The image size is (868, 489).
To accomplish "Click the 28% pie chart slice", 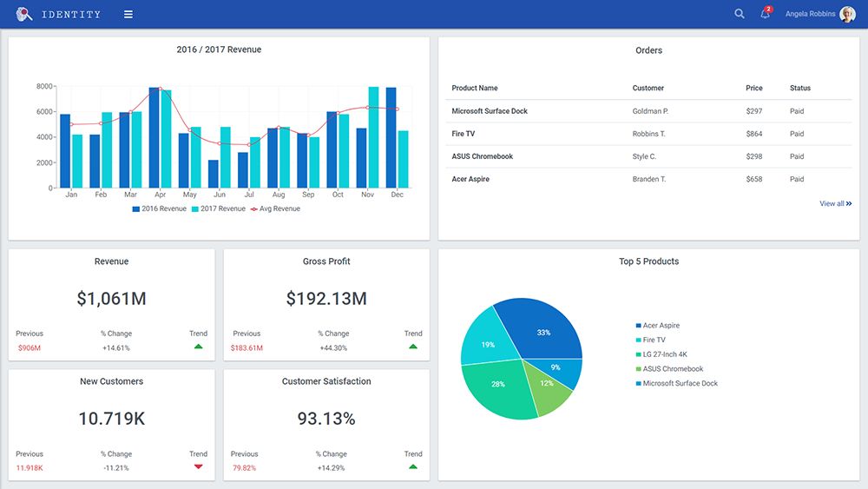I will [497, 385].
